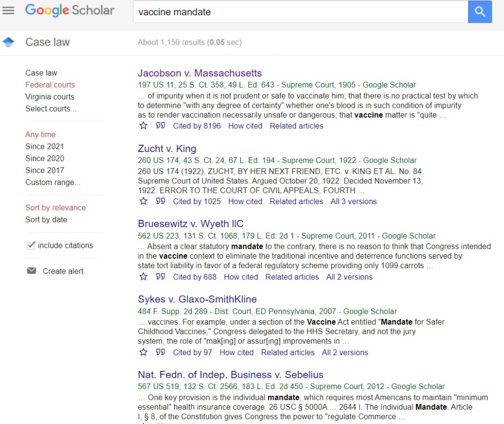Star the Zucht v. King result

143,201
